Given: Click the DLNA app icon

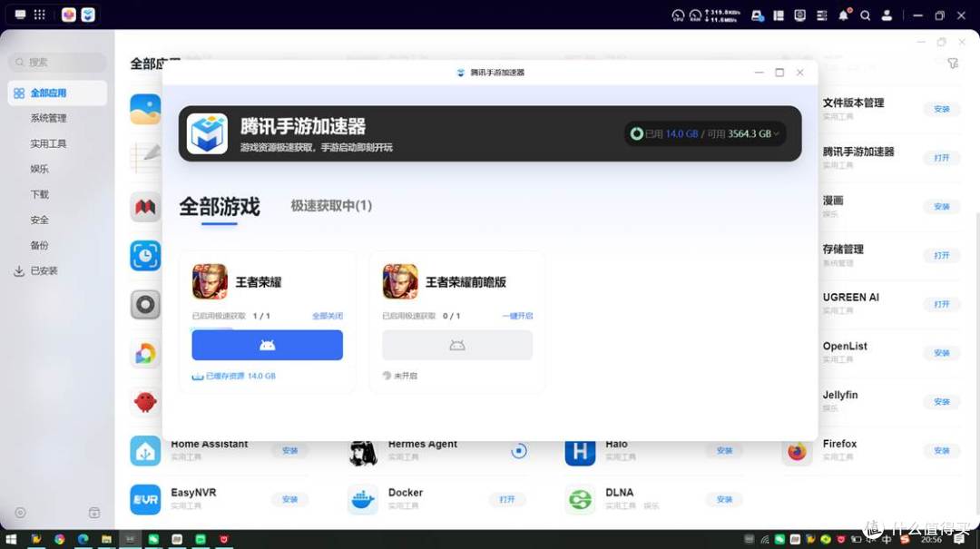Looking at the screenshot, I should coord(580,499).
